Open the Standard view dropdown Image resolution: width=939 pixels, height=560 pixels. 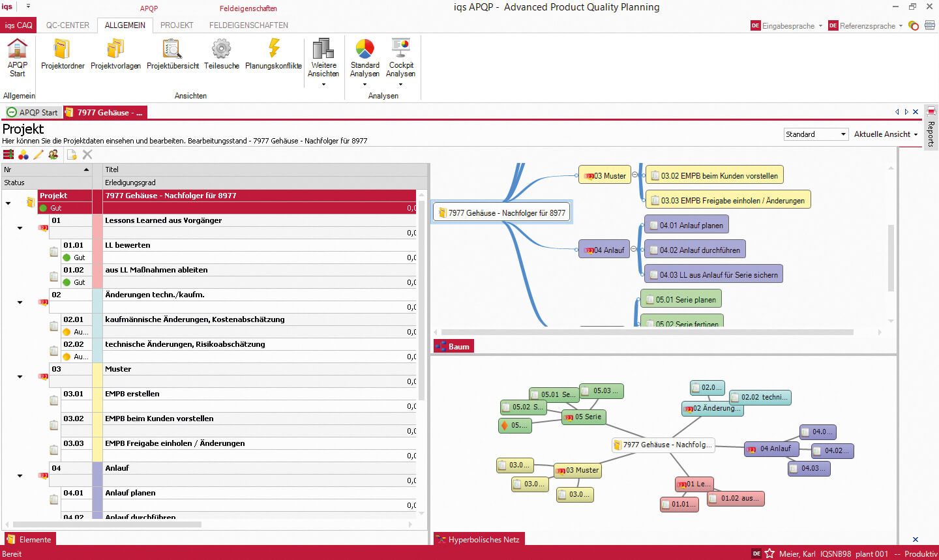click(x=844, y=134)
